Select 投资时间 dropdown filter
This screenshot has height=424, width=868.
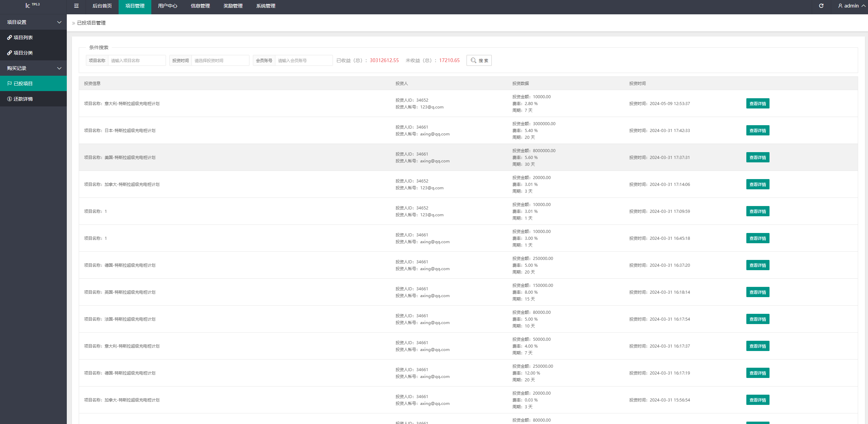coord(221,60)
